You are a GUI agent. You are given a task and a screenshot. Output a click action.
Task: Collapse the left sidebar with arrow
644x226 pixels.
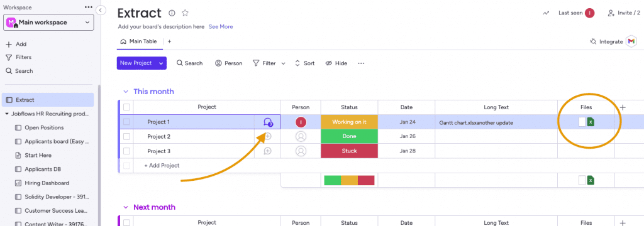pos(101,10)
